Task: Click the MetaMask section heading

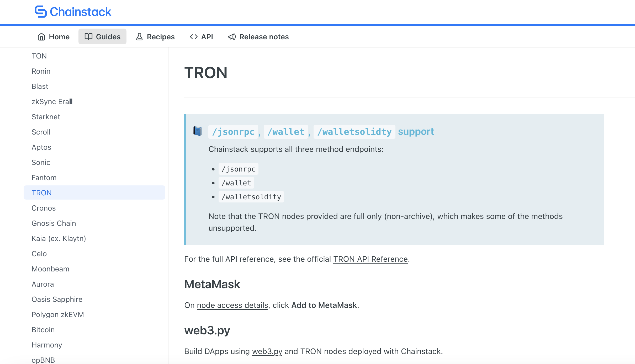Action: click(212, 284)
